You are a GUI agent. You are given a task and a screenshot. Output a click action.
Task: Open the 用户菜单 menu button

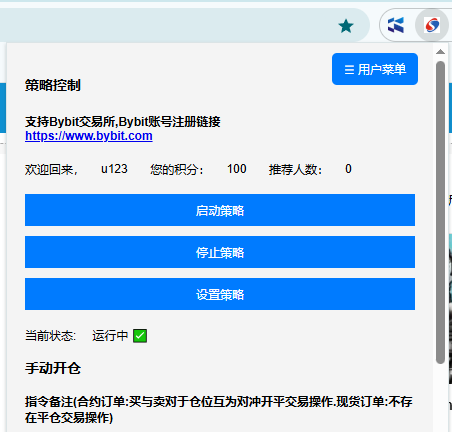pyautogui.click(x=375, y=69)
